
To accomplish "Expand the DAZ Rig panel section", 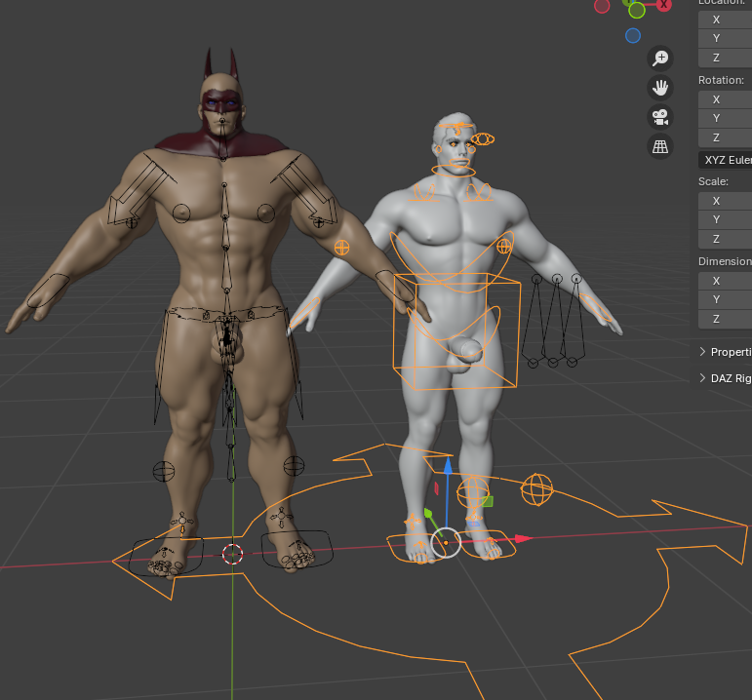I will pyautogui.click(x=724, y=378).
